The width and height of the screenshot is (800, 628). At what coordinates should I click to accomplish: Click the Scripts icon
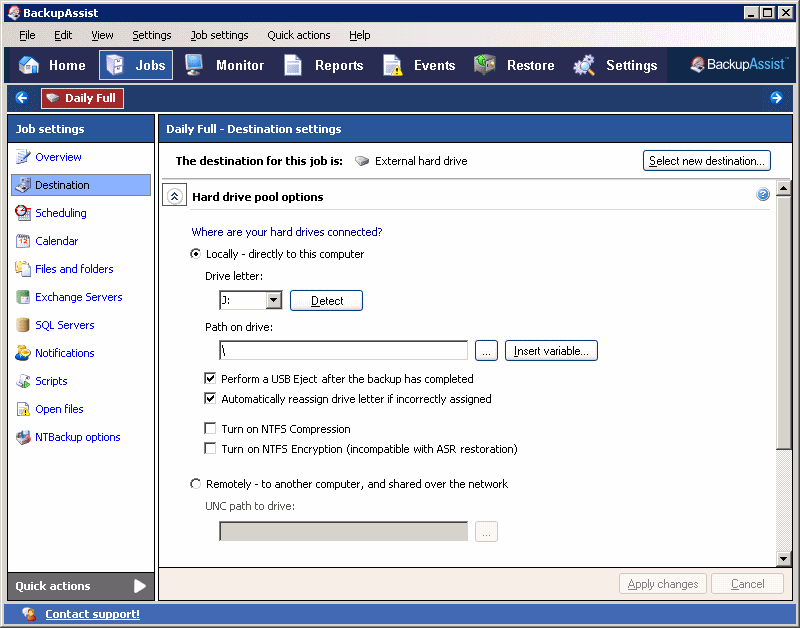point(23,381)
